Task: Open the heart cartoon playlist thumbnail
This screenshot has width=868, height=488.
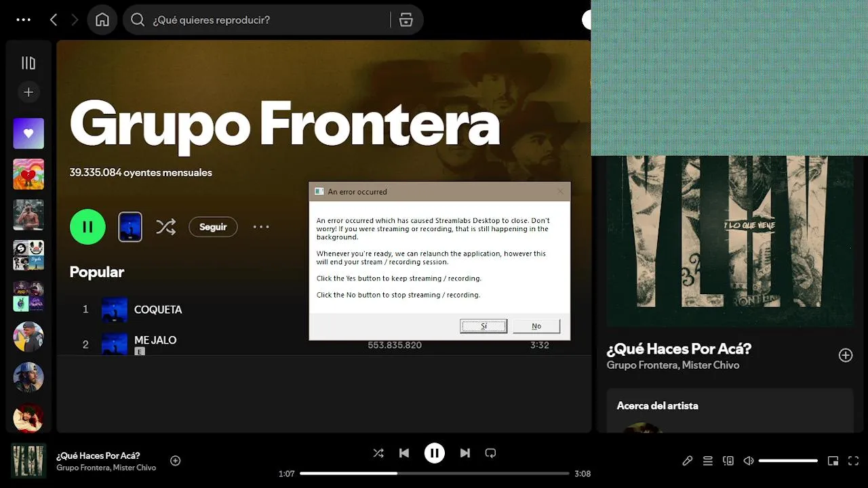Action: (x=28, y=174)
